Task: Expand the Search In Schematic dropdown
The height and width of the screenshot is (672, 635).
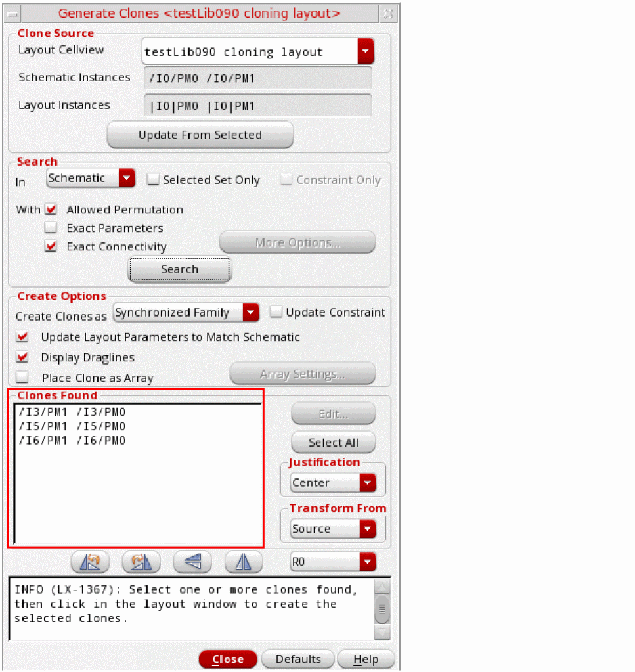Action: (127, 178)
